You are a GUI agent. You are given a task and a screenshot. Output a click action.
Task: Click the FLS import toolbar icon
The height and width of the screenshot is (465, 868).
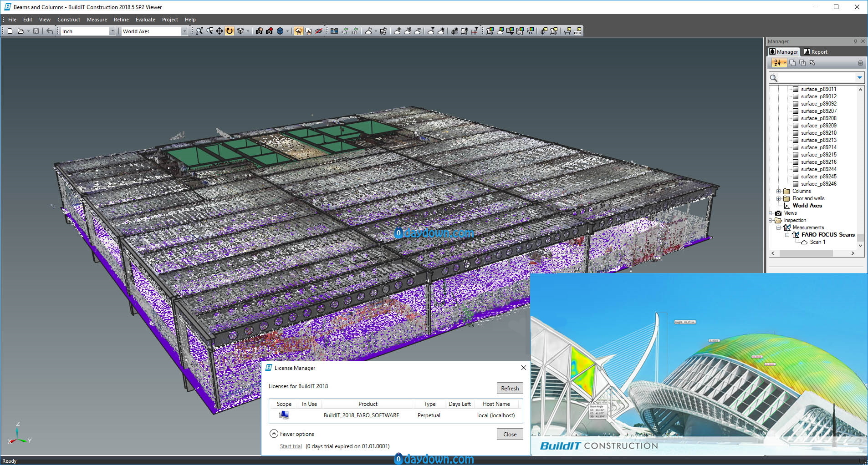click(x=344, y=31)
